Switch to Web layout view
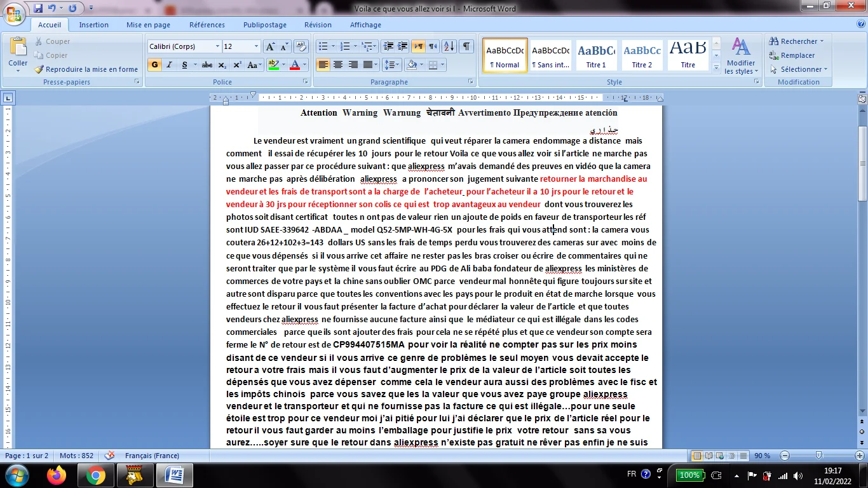This screenshot has width=868, height=488. click(x=719, y=456)
